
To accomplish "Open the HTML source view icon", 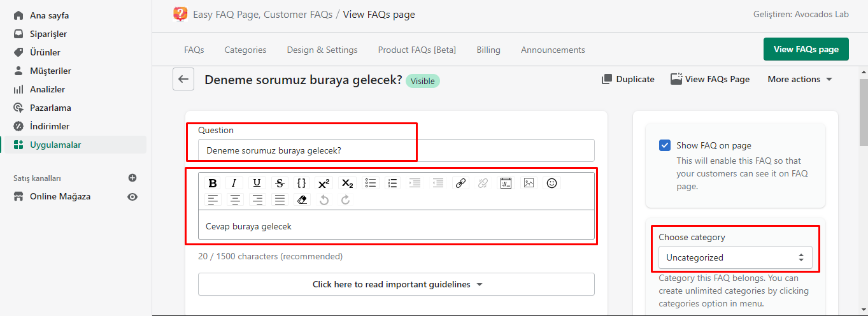I will point(506,183).
